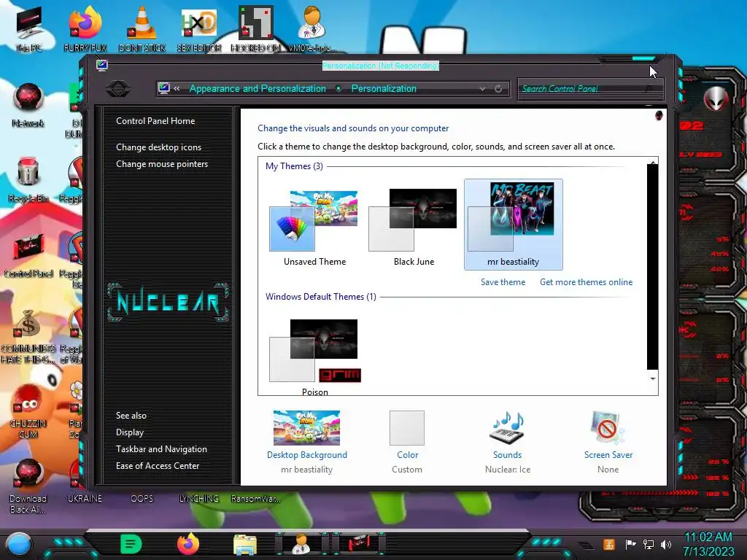This screenshot has height=560, width=747.
Task: Select the UKRAINE desktop icon label
Action: pos(85,499)
